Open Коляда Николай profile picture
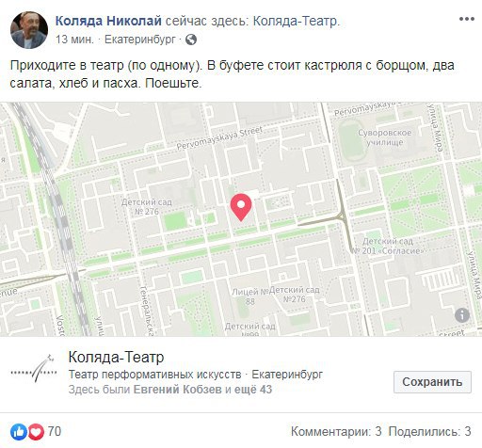 pos(29,30)
